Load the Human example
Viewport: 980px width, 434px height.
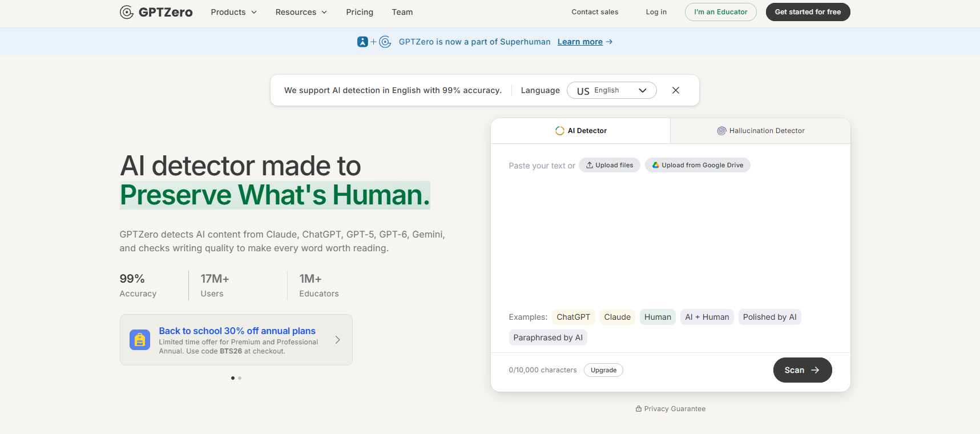pos(658,317)
